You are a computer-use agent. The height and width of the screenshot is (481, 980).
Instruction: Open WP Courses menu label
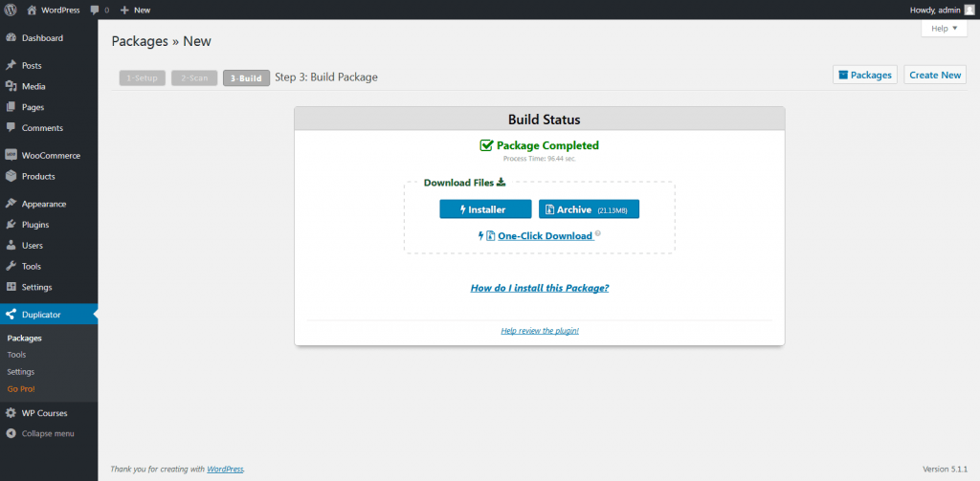[x=44, y=413]
